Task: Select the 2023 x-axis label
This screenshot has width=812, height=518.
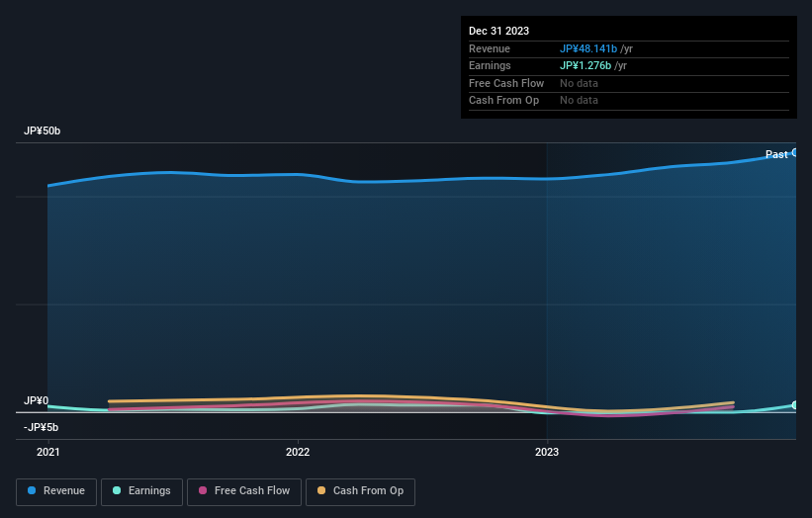Action: (x=547, y=453)
